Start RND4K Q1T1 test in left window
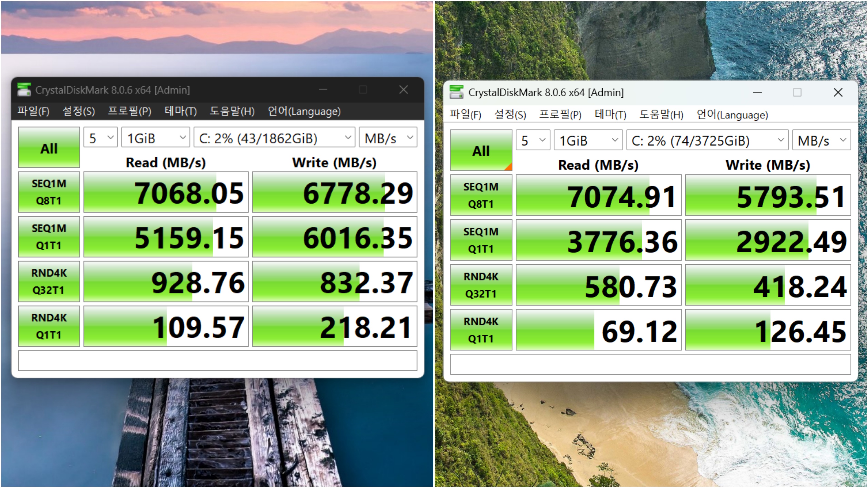 tap(49, 326)
